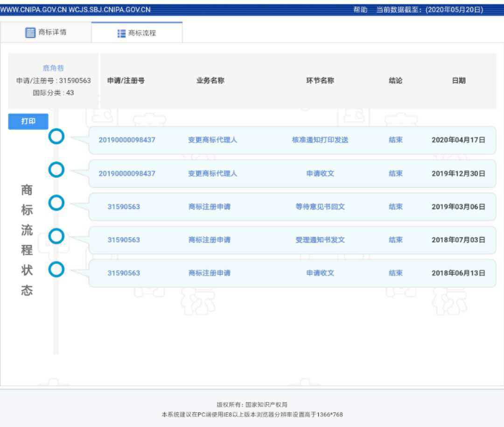Click 31590563 in the 2018年06月13日 row

[124, 273]
